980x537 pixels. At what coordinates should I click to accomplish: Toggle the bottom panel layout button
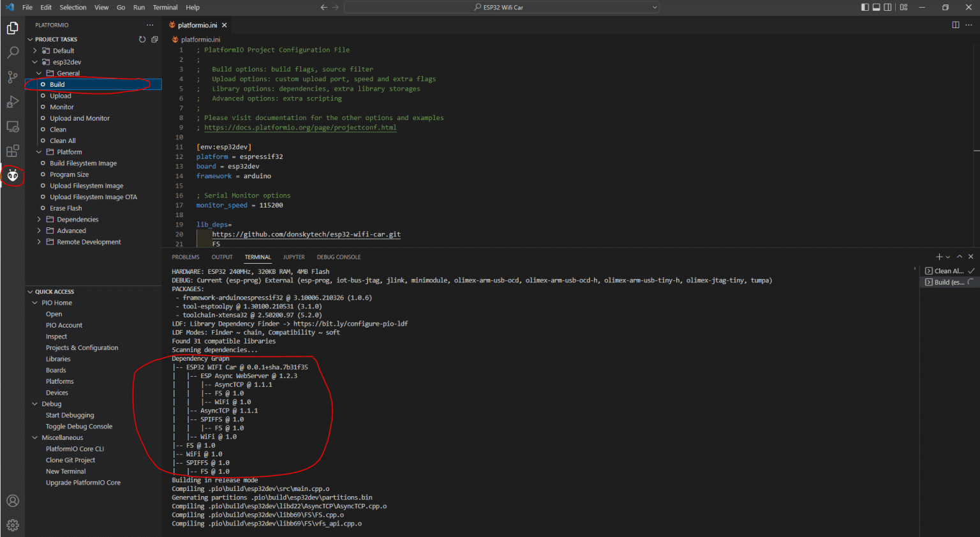click(876, 8)
